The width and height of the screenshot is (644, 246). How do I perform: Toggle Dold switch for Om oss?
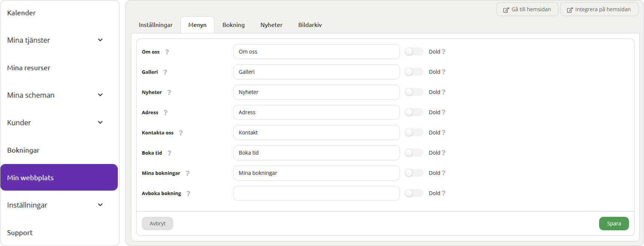click(x=413, y=52)
